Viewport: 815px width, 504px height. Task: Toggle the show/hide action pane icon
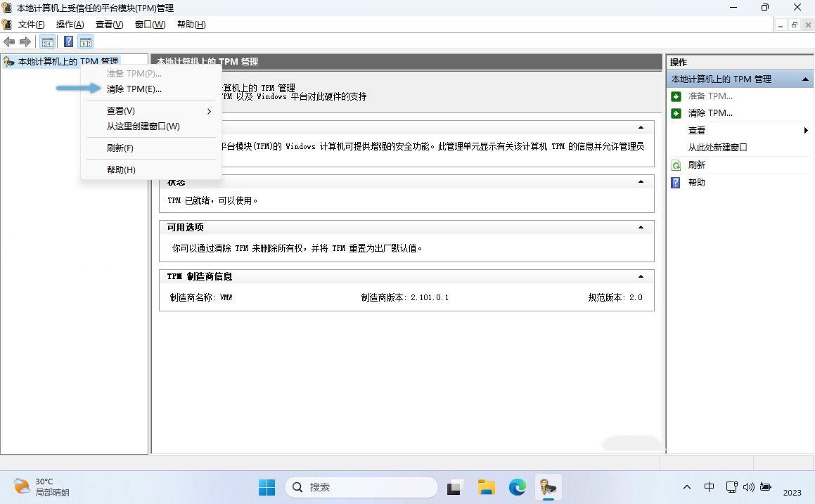pos(86,42)
